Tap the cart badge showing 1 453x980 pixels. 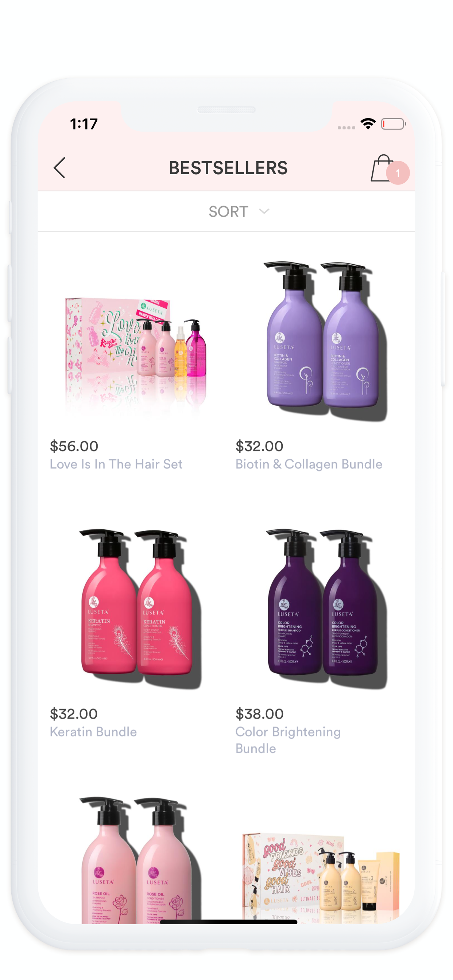398,173
